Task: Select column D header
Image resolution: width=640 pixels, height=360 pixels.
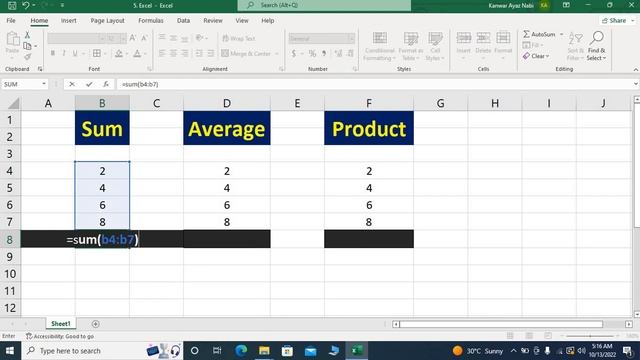Action: [227, 103]
